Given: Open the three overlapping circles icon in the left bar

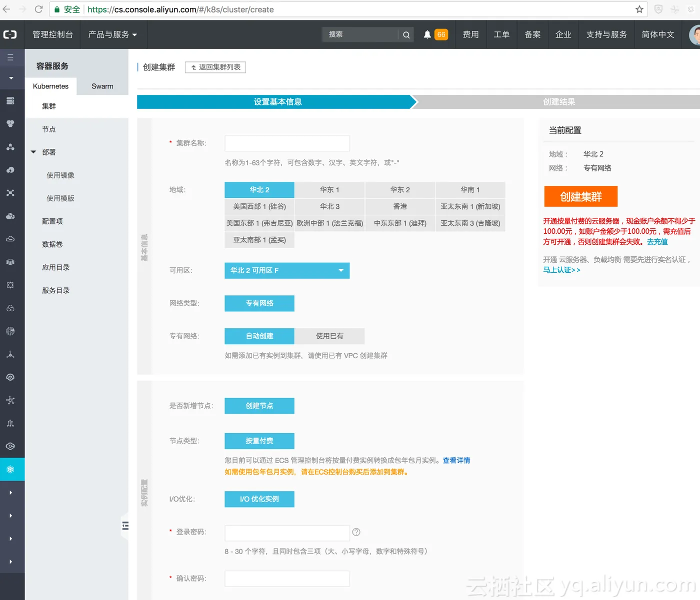Looking at the screenshot, I should 10,308.
